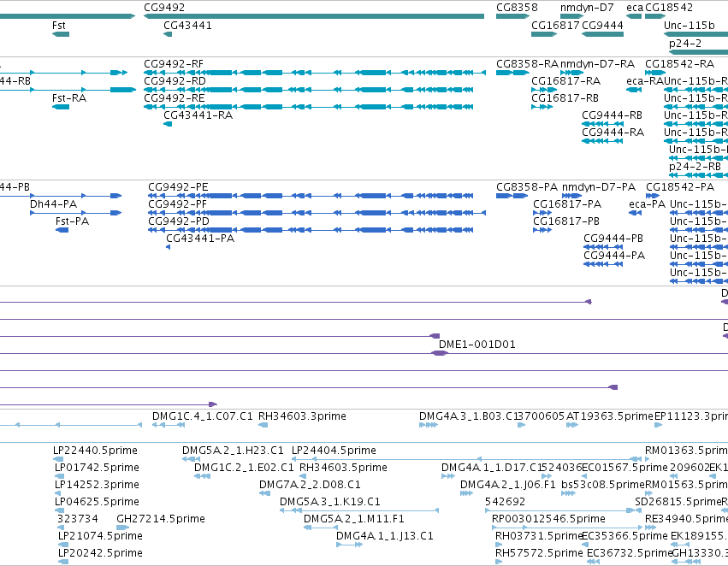728x566 pixels.
Task: Click EST DMG4A.2_1.J06.F1
Action: [x=508, y=486]
